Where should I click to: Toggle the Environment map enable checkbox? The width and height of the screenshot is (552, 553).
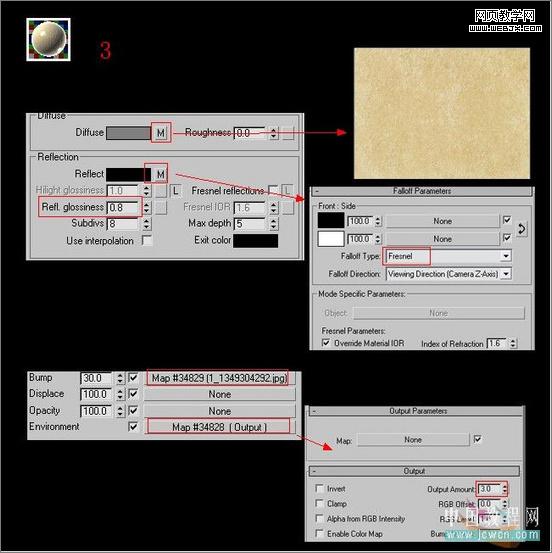[133, 427]
